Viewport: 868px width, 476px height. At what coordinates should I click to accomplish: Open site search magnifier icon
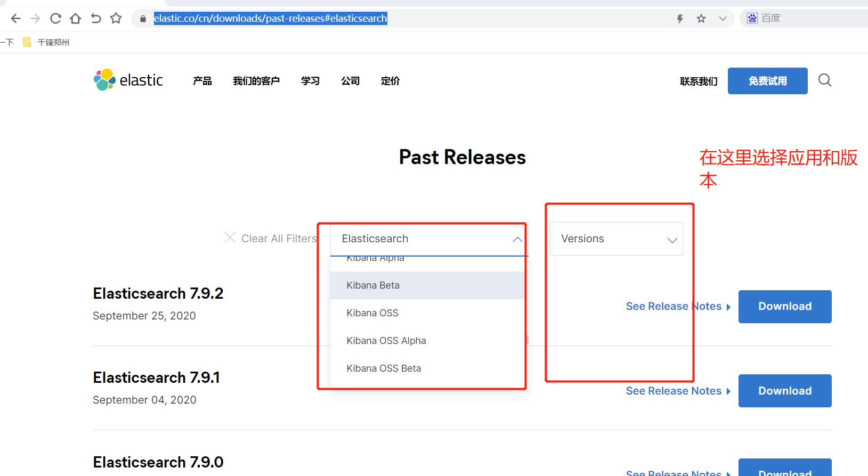[x=825, y=80]
